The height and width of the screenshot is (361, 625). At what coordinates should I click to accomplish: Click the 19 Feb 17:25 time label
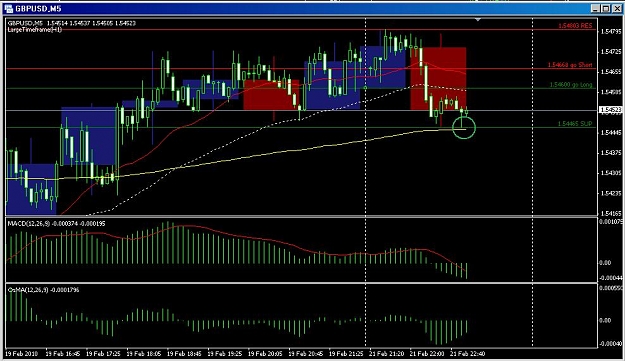(103, 353)
